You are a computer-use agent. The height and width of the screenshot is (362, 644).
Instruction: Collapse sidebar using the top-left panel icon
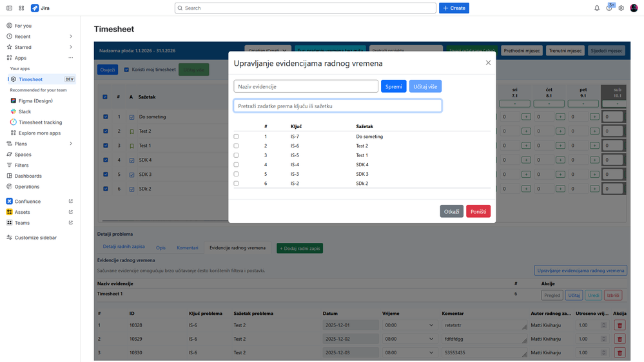pos(9,8)
